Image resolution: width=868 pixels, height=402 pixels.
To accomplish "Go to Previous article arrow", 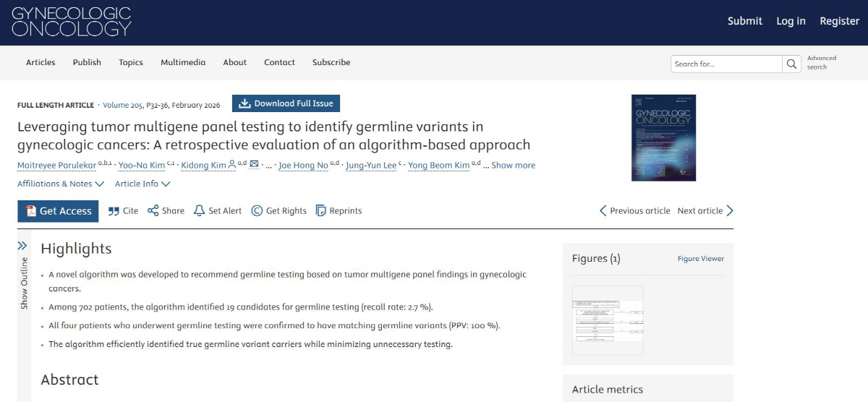I will click(x=603, y=211).
